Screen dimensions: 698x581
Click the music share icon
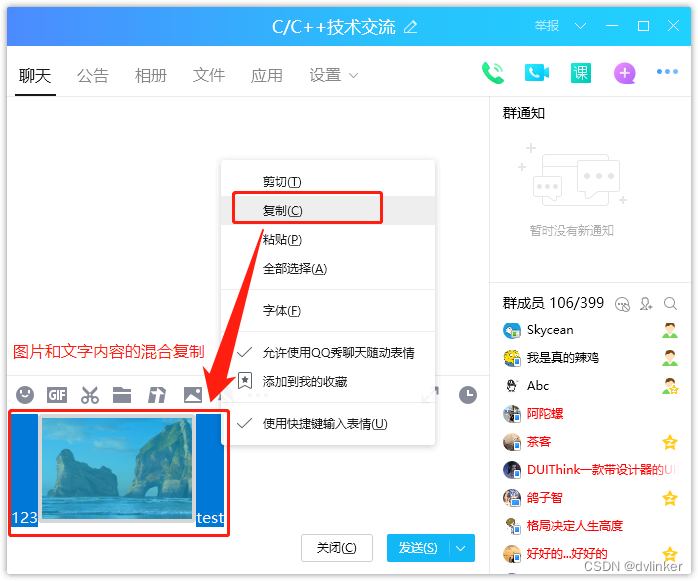[157, 395]
